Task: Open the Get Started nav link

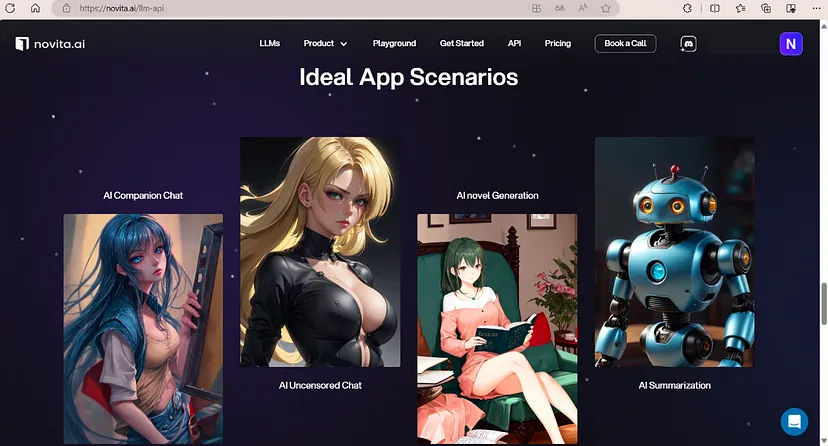Action: tap(462, 43)
